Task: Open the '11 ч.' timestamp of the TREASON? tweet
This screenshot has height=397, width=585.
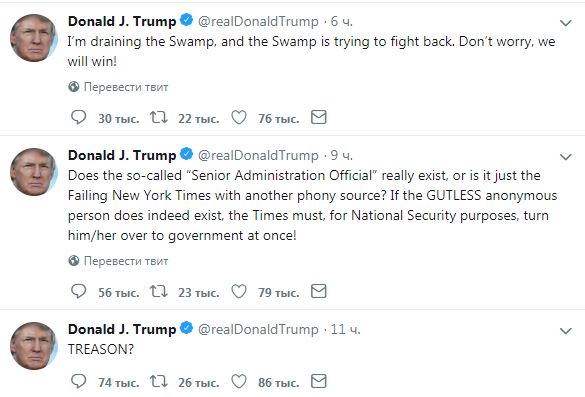Action: click(345, 329)
